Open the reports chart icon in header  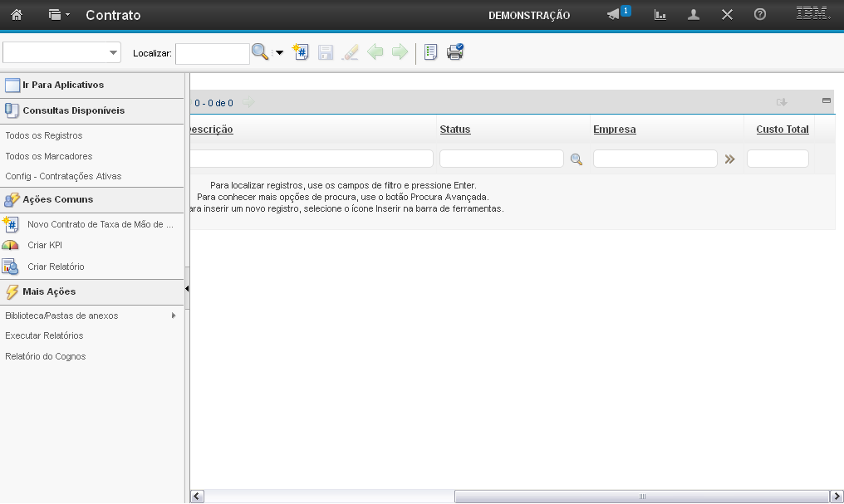click(660, 15)
